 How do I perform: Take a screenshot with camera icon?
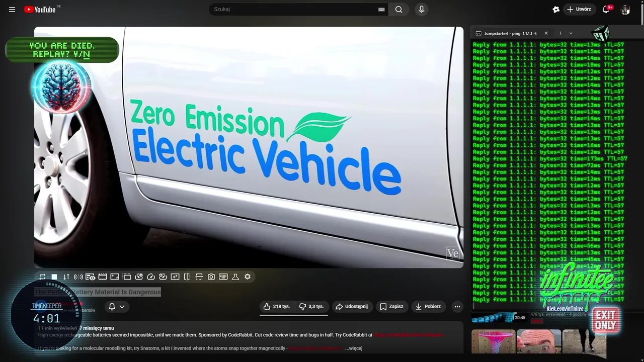click(x=211, y=277)
